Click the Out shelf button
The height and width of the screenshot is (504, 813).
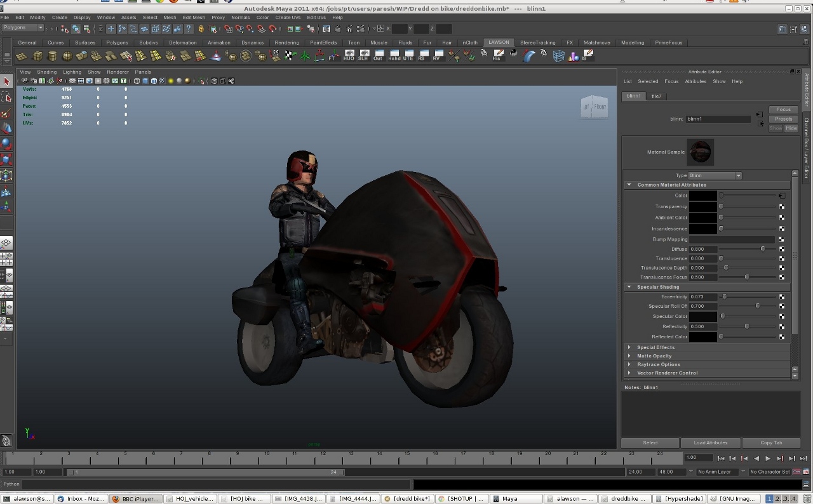click(378, 56)
